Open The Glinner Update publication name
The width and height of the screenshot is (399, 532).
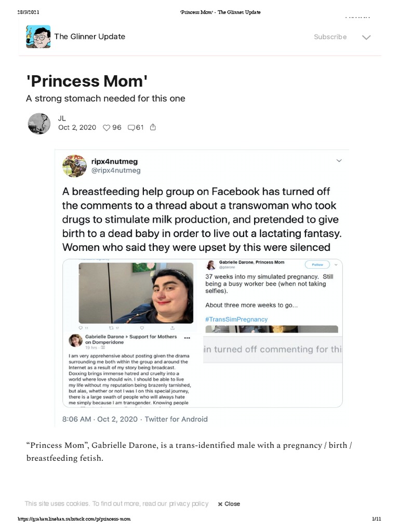[89, 36]
